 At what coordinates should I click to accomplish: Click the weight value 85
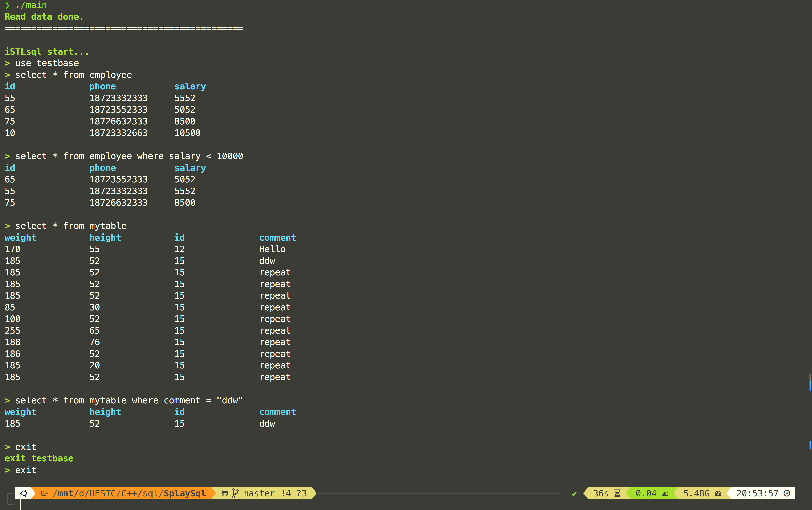[x=10, y=307]
